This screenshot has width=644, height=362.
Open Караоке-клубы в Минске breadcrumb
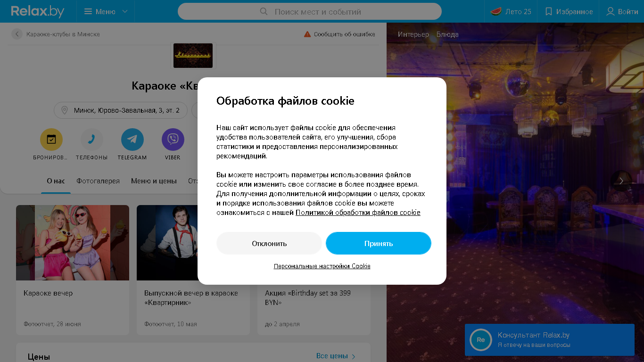click(63, 34)
